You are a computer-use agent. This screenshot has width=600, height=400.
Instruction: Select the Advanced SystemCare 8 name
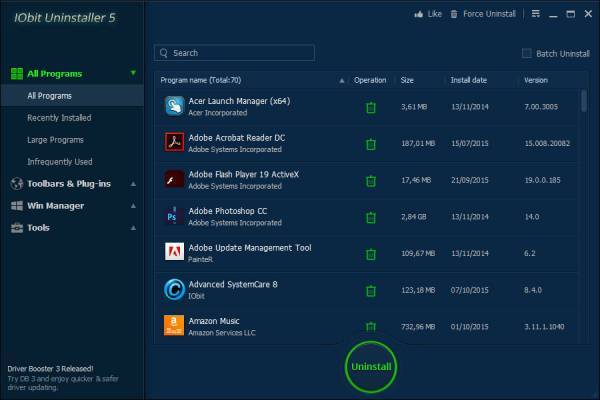tap(233, 284)
